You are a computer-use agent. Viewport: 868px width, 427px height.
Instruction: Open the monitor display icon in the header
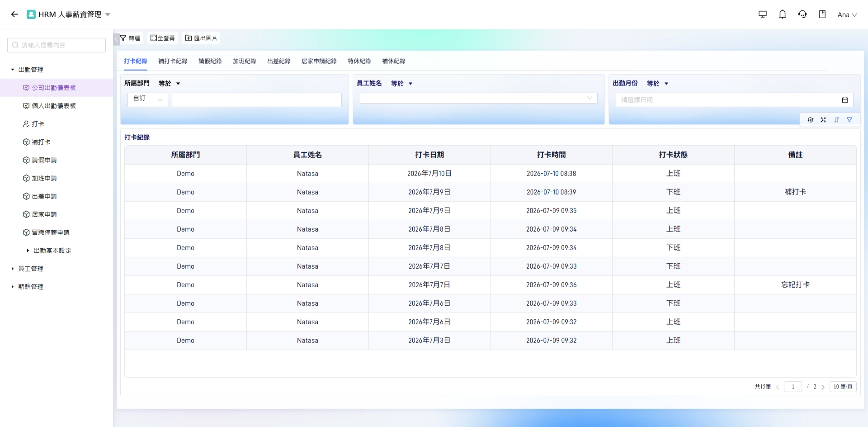point(763,14)
